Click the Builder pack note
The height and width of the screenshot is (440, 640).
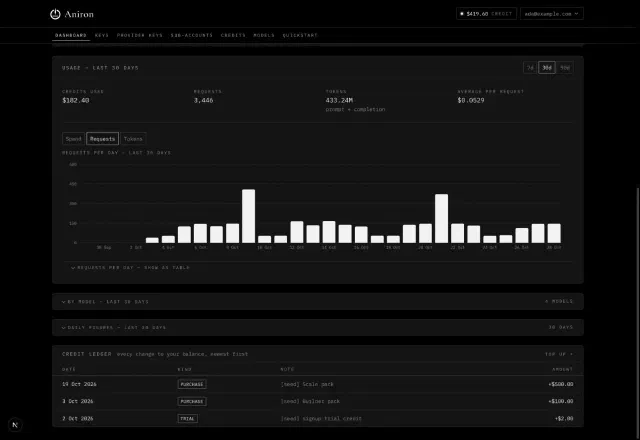tap(310, 401)
